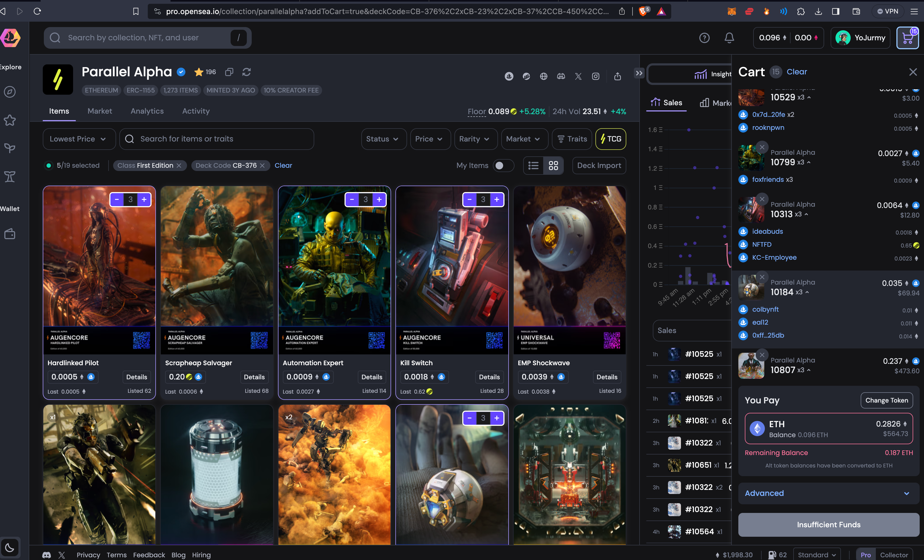Viewport: 924px width, 560px height.
Task: Switch to the Activity tab
Action: pyautogui.click(x=196, y=111)
